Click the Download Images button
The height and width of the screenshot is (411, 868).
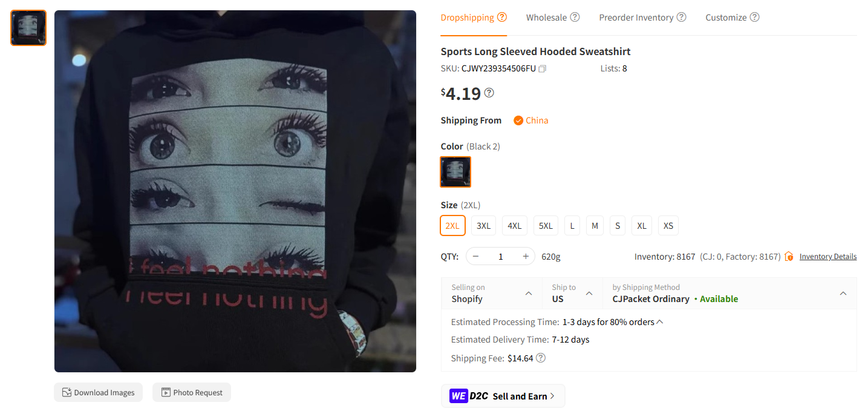(99, 392)
